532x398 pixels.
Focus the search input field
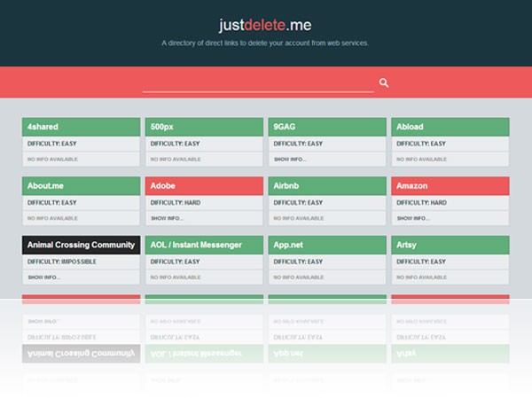[x=258, y=83]
